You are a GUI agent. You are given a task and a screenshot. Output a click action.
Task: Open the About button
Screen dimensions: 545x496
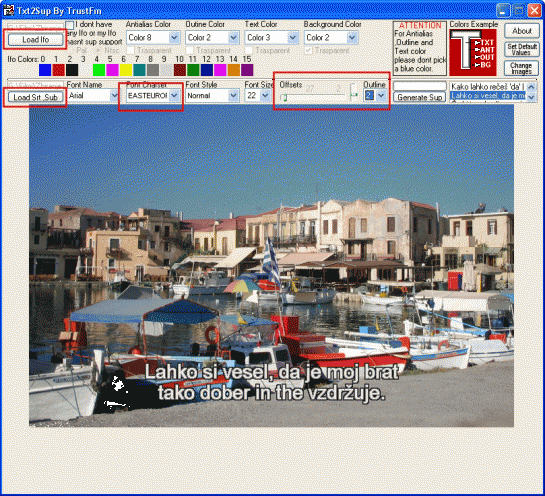click(x=522, y=31)
